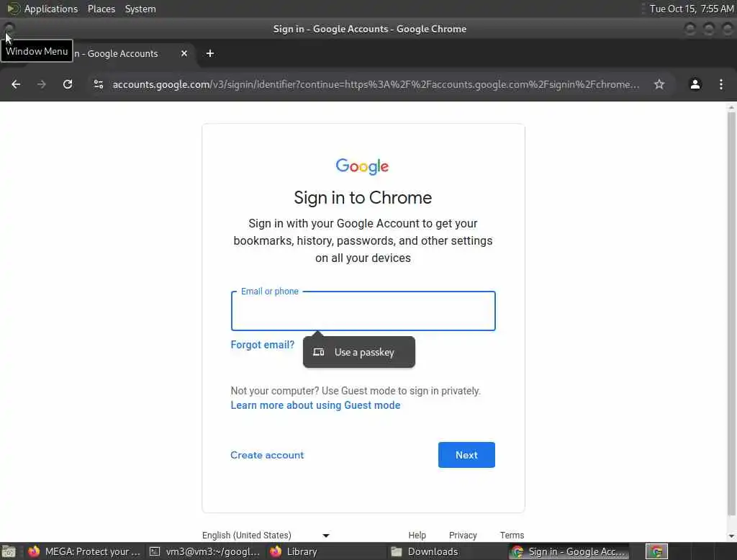
Task: Click the address bar URL
Action: click(x=376, y=84)
